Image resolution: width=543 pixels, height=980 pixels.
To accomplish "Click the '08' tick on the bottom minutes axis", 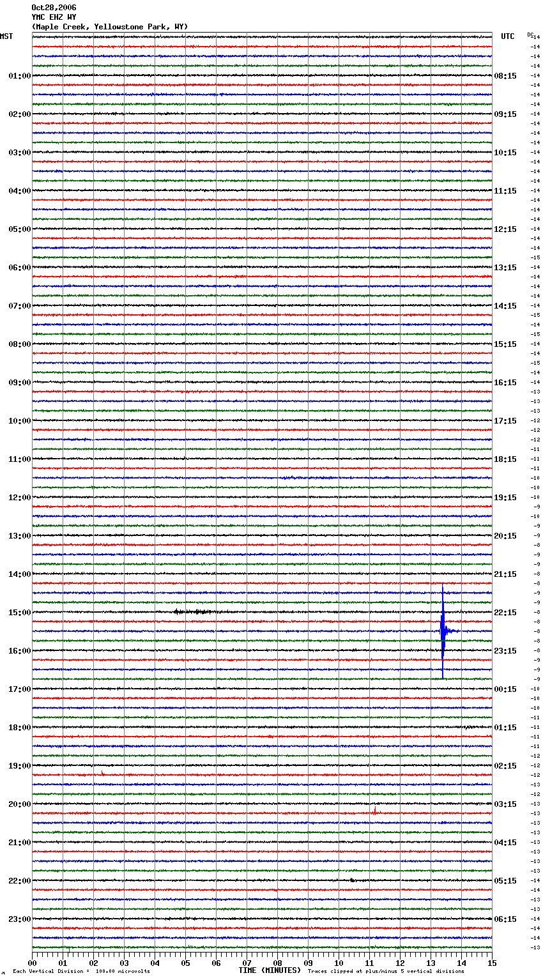I will 277,963.
